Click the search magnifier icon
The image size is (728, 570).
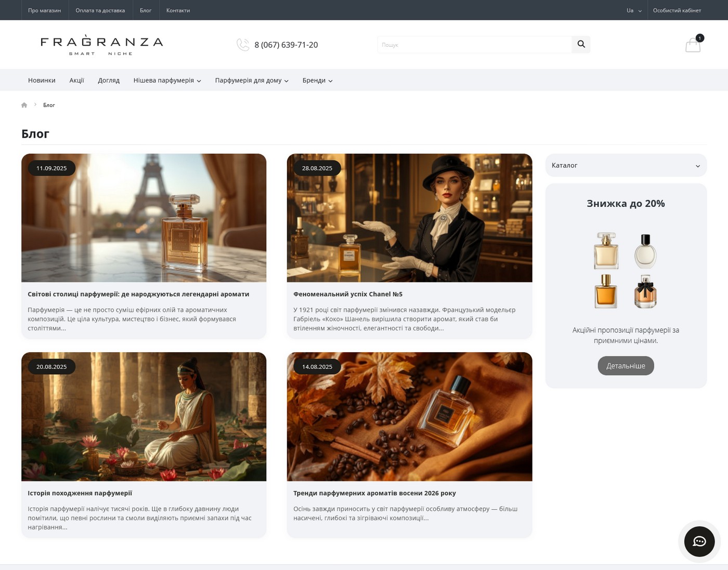click(581, 45)
